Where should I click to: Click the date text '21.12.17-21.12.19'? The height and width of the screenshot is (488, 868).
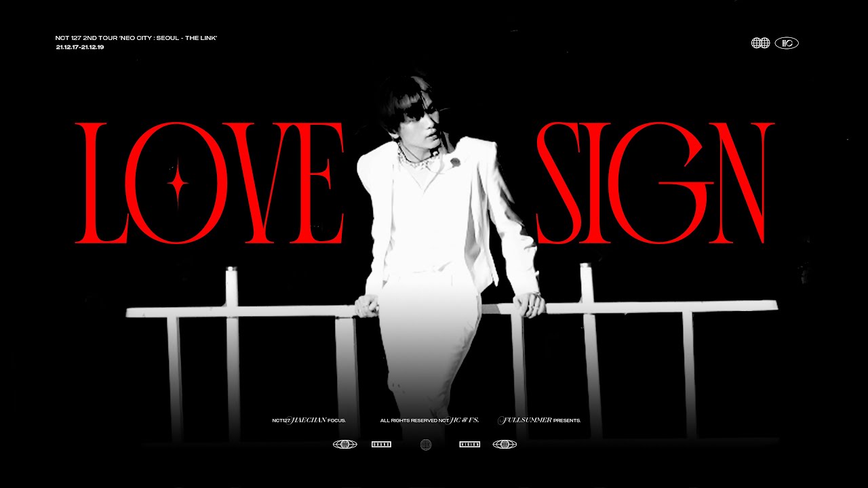click(80, 47)
